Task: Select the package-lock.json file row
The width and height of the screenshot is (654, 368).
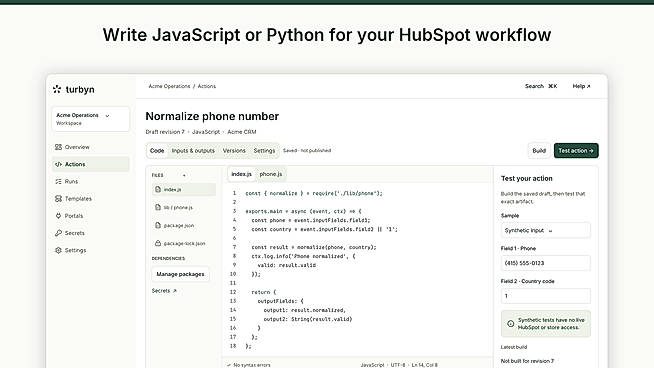Action: [x=184, y=243]
